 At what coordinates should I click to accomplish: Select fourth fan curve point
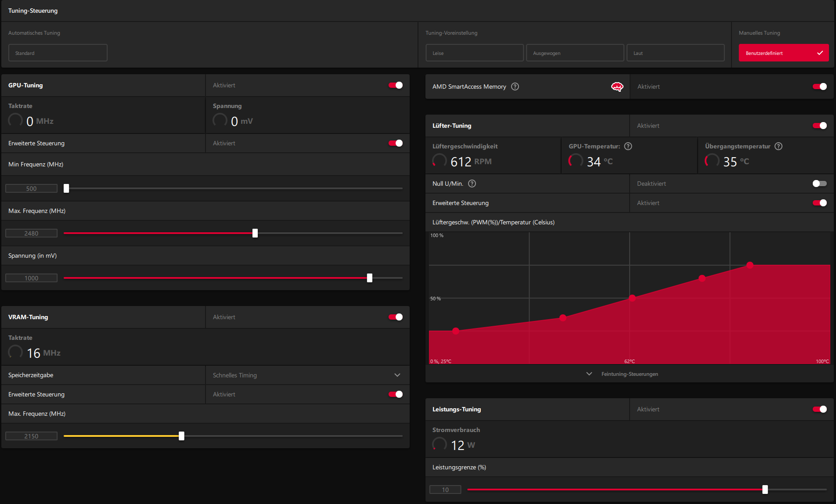702,278
